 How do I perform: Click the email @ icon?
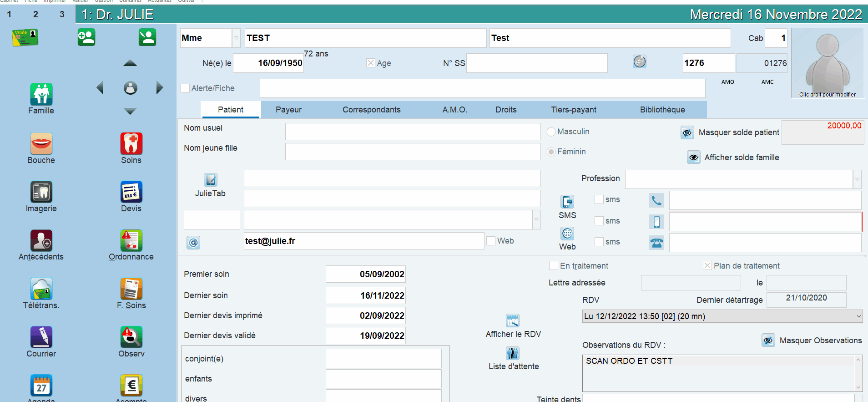point(193,242)
